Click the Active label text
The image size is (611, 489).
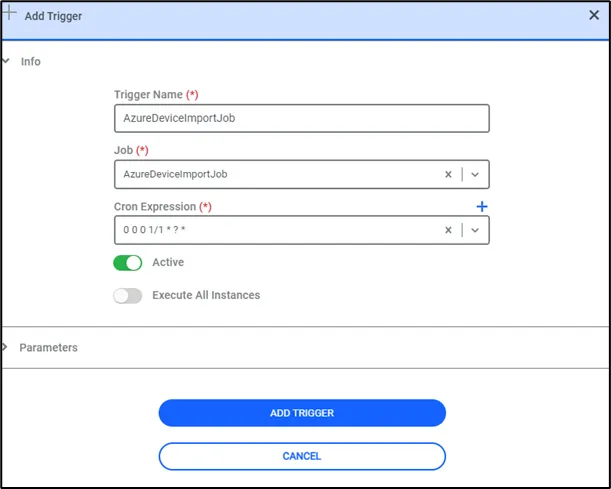(168, 262)
